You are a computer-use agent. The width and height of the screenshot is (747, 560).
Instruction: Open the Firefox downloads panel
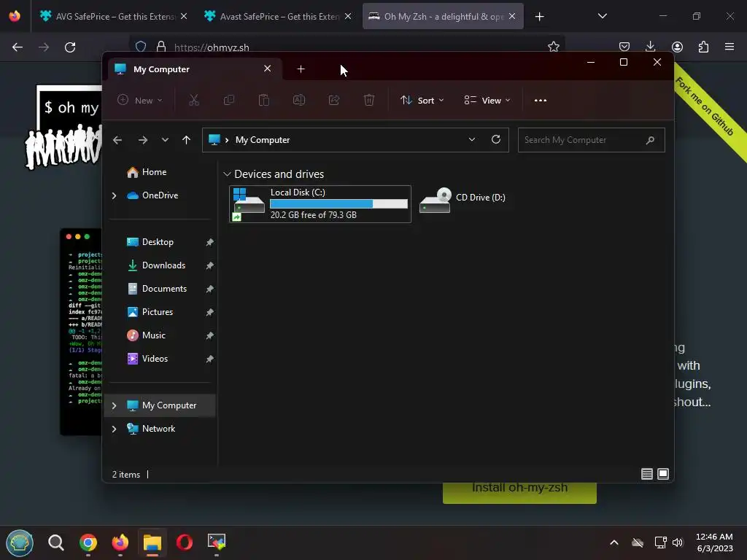[650, 46]
